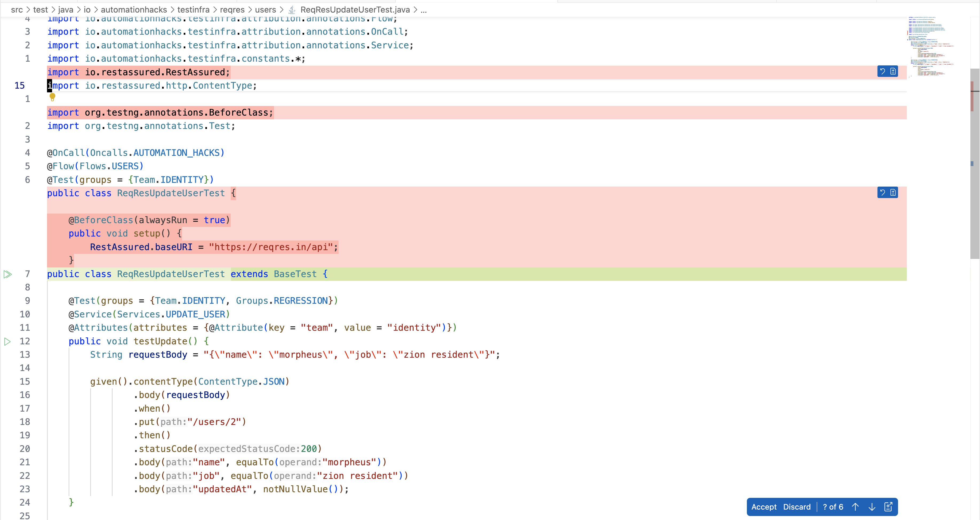Click the run test icon on line 12

[9, 341]
